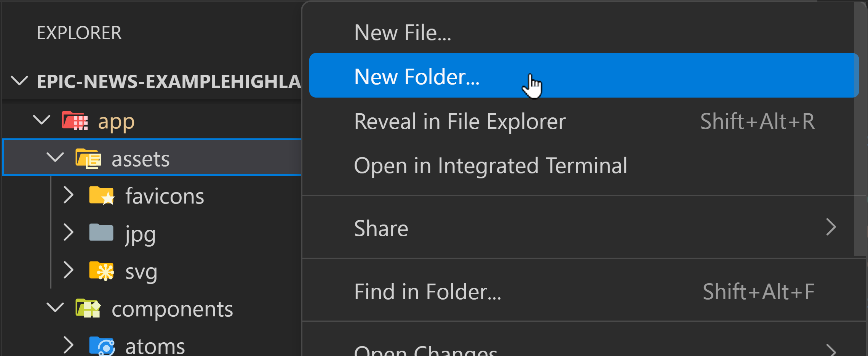The height and width of the screenshot is (356, 868).
Task: Click the blue jpg folder icon
Action: pyautogui.click(x=101, y=233)
